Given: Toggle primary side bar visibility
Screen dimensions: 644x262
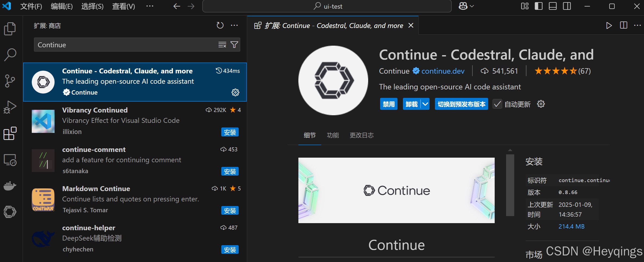Looking at the screenshot, I should (x=539, y=6).
